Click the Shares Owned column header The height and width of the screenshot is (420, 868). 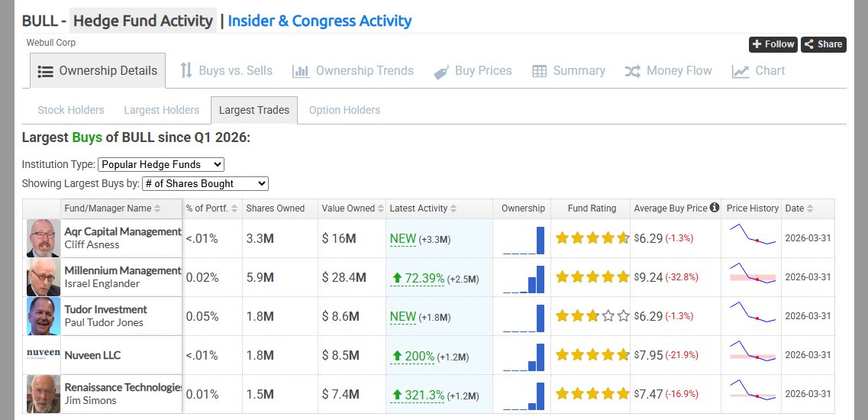(x=275, y=208)
